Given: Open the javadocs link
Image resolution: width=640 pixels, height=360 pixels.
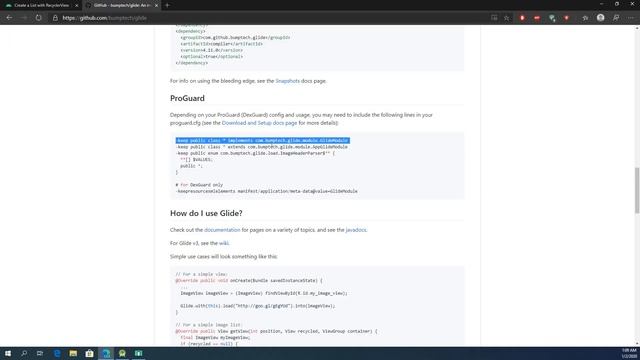Looking at the screenshot, I should coord(356,230).
